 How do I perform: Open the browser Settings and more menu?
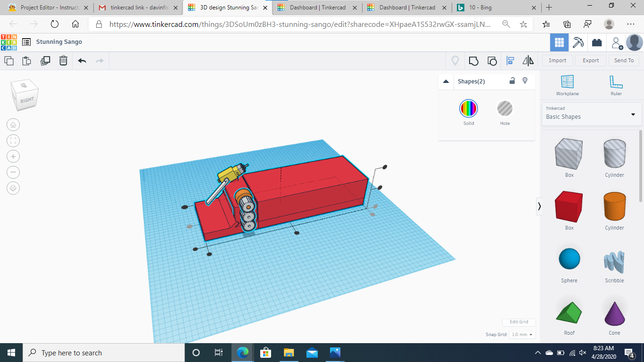(x=631, y=24)
